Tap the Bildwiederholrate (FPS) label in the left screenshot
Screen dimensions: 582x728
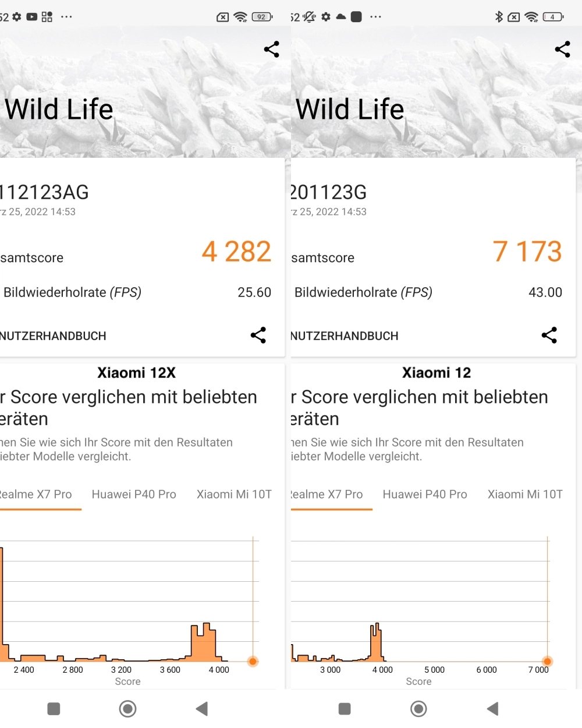click(73, 292)
